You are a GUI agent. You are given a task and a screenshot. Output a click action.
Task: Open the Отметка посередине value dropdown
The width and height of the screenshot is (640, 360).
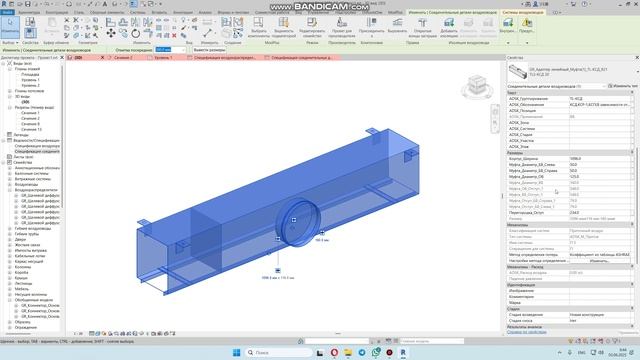[x=183, y=50]
